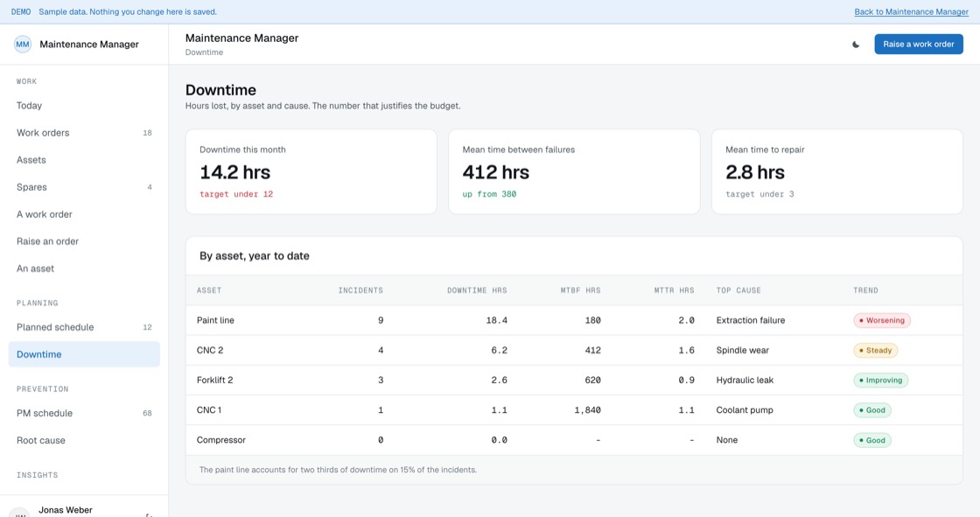Click the DEMO label in the top banner

pos(21,12)
